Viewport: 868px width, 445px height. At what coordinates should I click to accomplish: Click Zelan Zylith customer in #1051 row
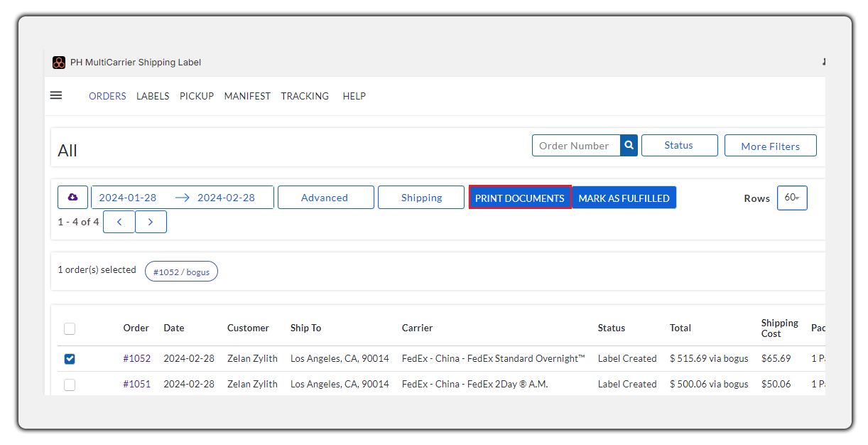pos(252,384)
